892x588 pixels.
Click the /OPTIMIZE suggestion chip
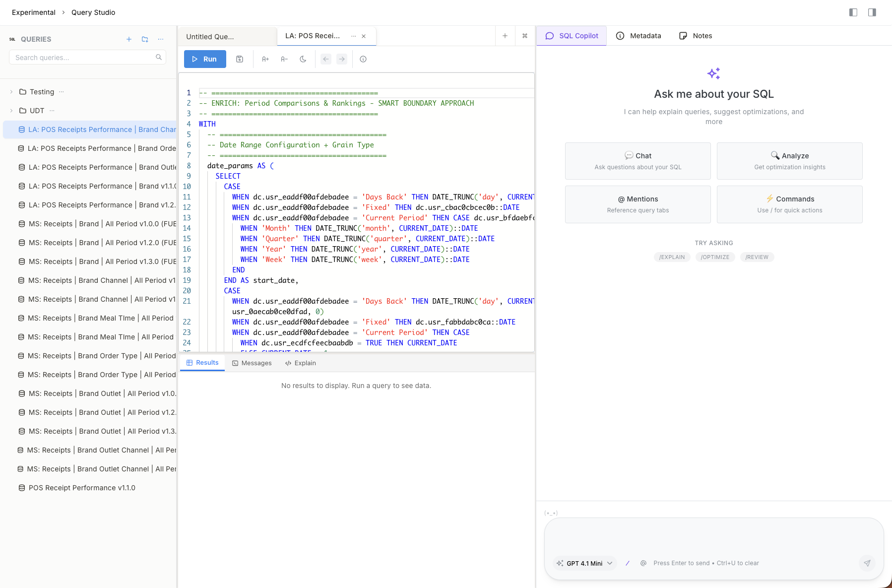tap(715, 257)
